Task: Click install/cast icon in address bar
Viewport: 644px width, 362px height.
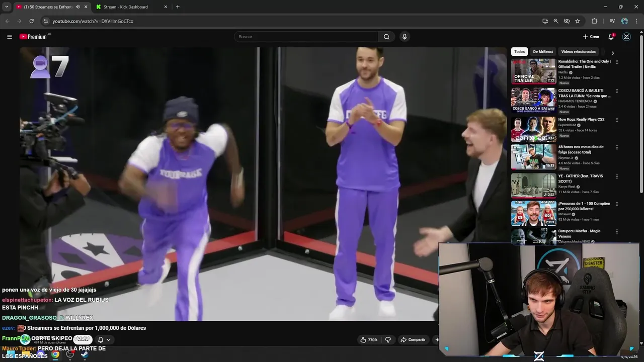Action: [545, 21]
